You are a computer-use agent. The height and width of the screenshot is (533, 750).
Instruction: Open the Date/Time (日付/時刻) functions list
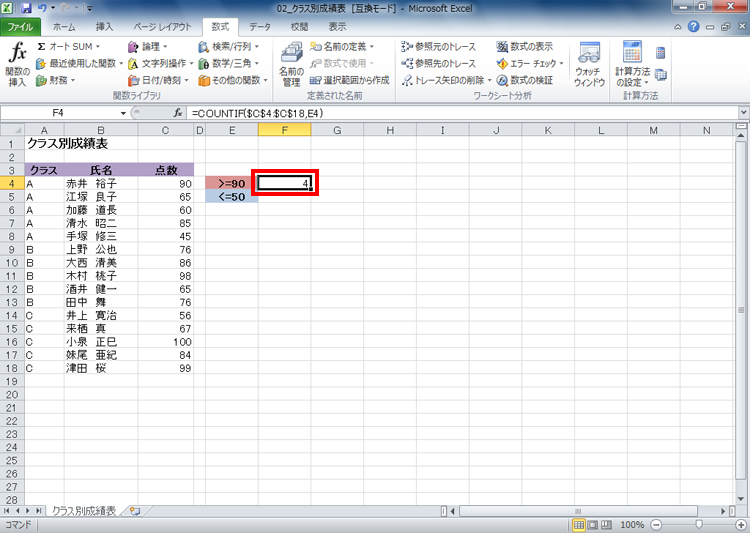point(158,80)
